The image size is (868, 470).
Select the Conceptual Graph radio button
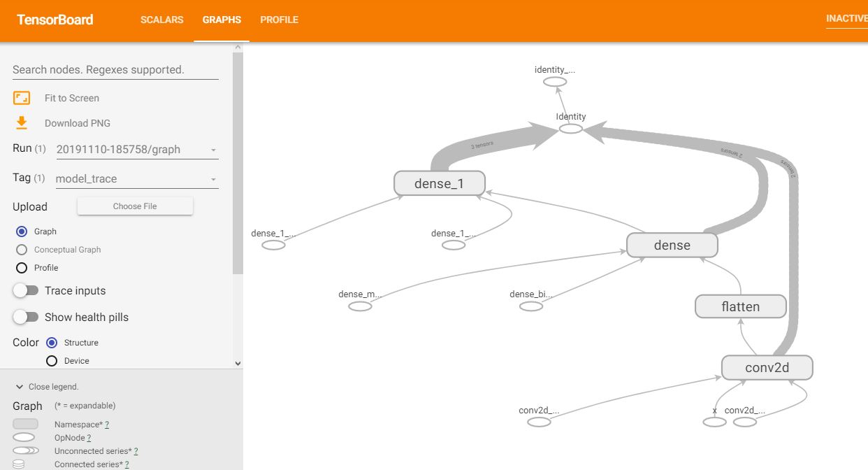22,250
